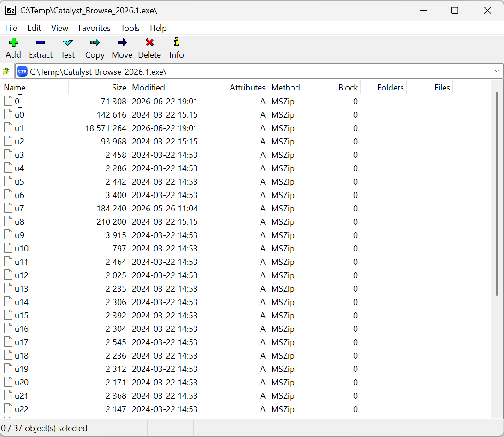Select the file named u22

(x=22, y=409)
